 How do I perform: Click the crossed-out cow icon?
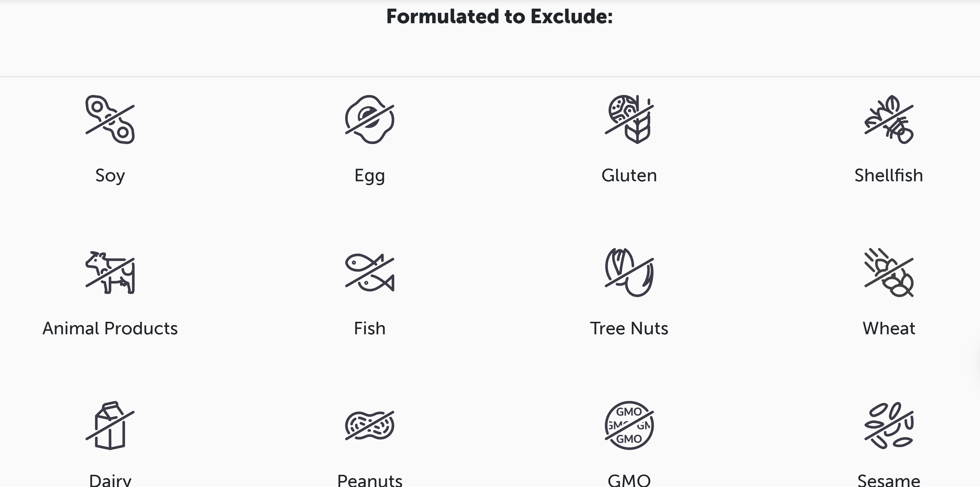pos(110,273)
